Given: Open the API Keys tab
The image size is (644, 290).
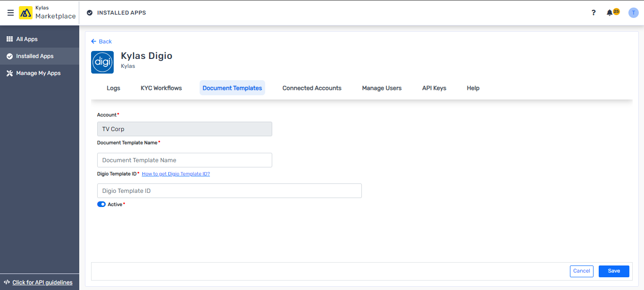Looking at the screenshot, I should [434, 88].
